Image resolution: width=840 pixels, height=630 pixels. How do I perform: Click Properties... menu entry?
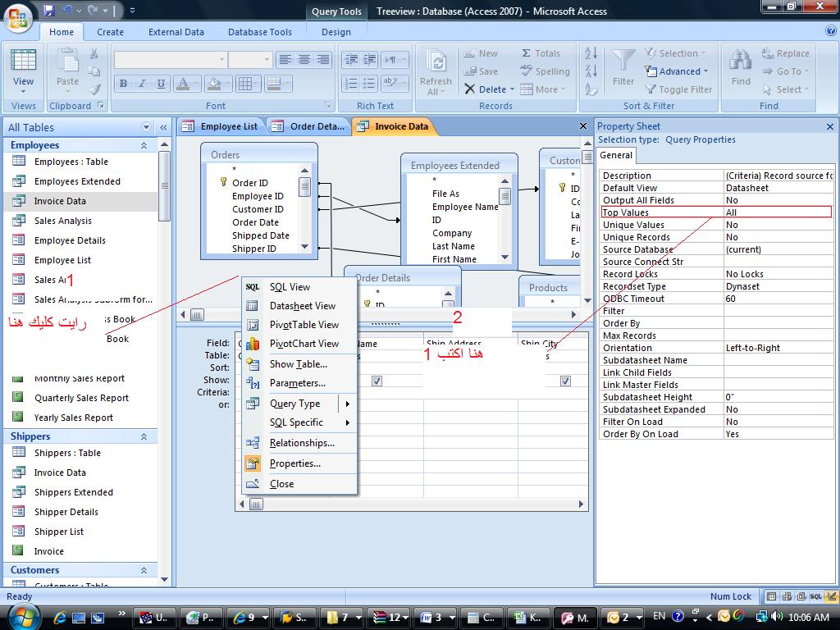point(299,463)
